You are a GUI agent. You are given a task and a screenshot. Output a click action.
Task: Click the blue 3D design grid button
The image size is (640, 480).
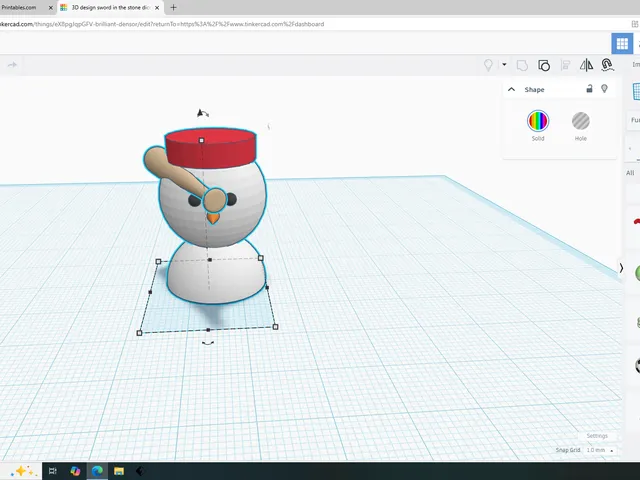(622, 43)
